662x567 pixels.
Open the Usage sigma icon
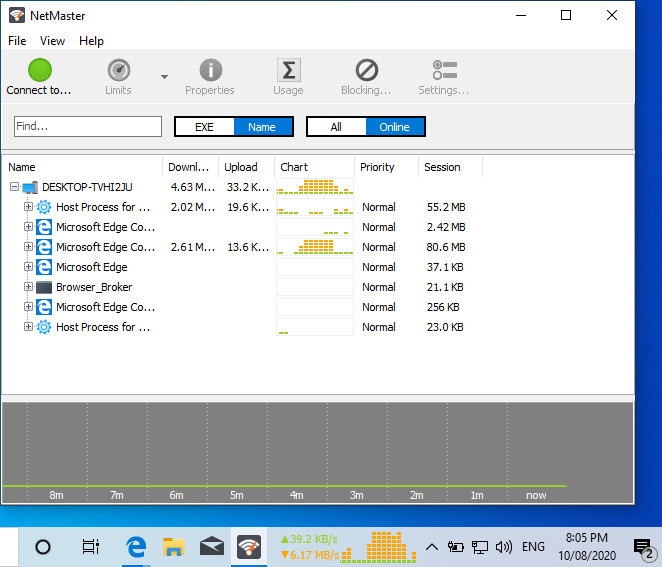(289, 70)
